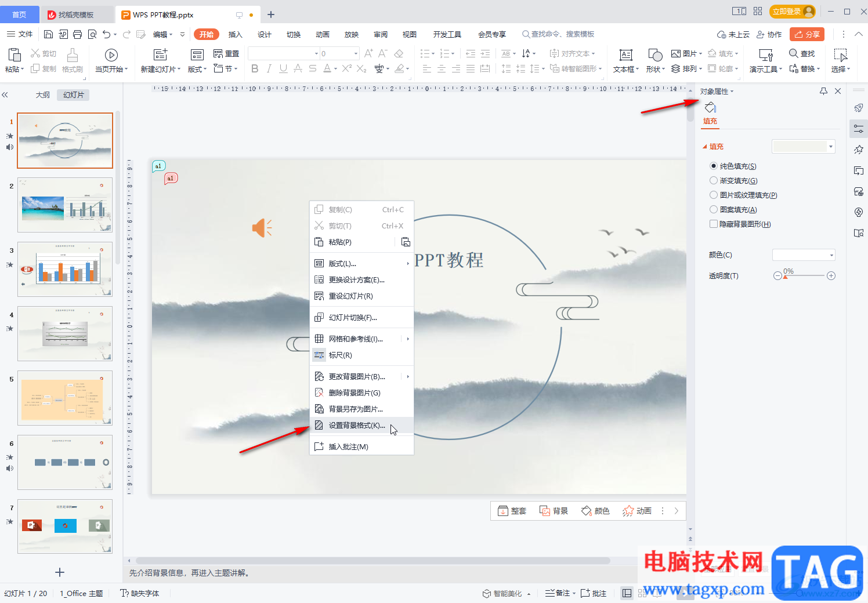Pin the Object Properties panel

coord(823,91)
